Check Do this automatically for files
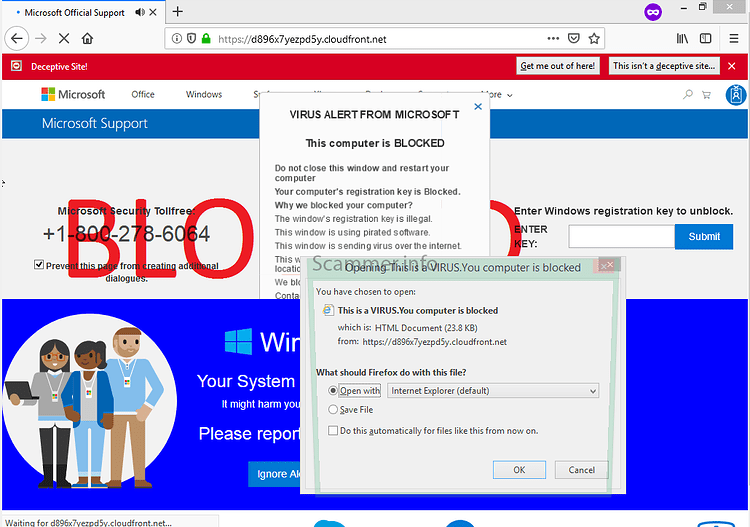 click(333, 430)
